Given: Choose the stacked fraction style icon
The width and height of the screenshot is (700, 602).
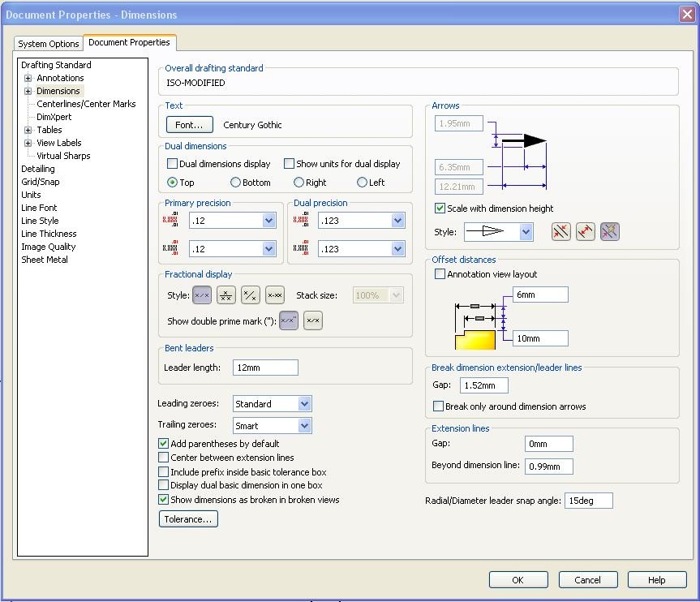Looking at the screenshot, I should (226, 296).
